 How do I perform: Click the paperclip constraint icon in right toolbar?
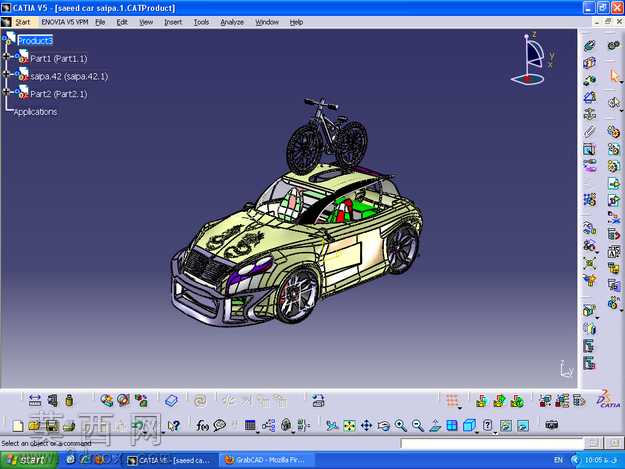click(590, 131)
